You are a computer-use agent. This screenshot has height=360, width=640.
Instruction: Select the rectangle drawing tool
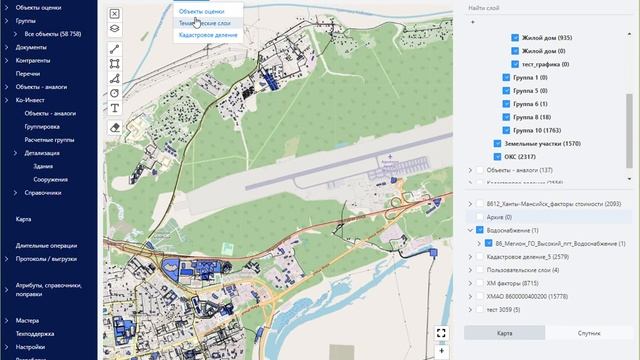[115, 64]
